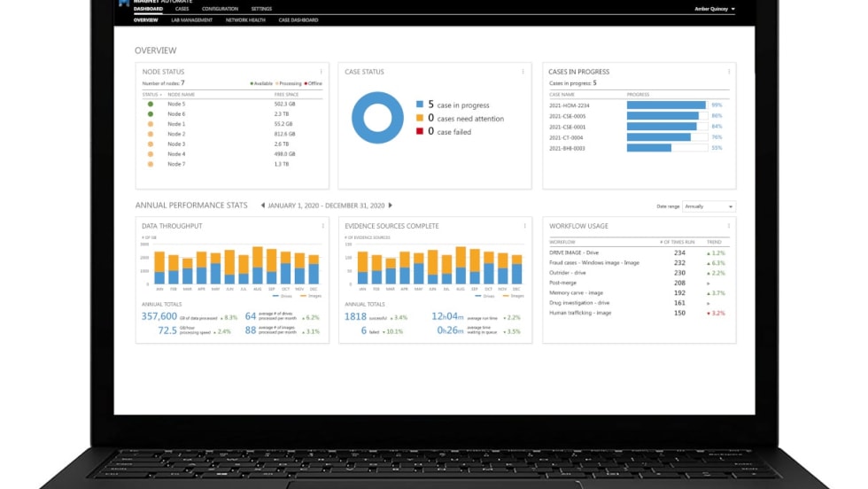Select the Node 5 row

pyautogui.click(x=176, y=105)
